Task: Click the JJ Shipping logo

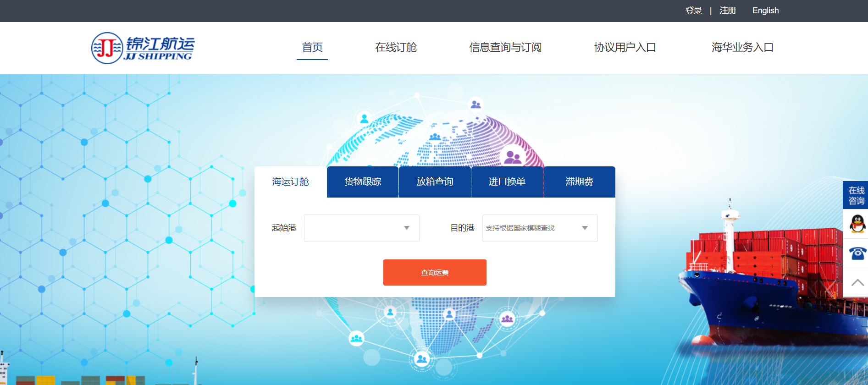Action: pyautogui.click(x=143, y=48)
